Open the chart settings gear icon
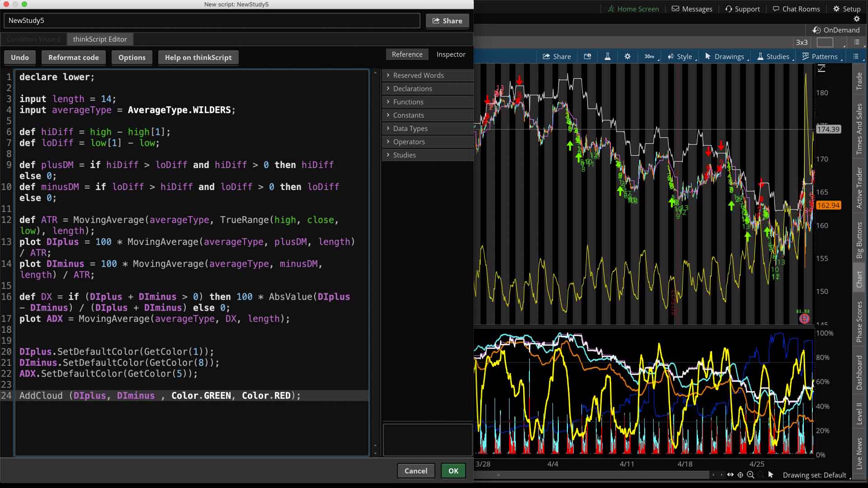This screenshot has width=868, height=488. click(x=627, y=56)
